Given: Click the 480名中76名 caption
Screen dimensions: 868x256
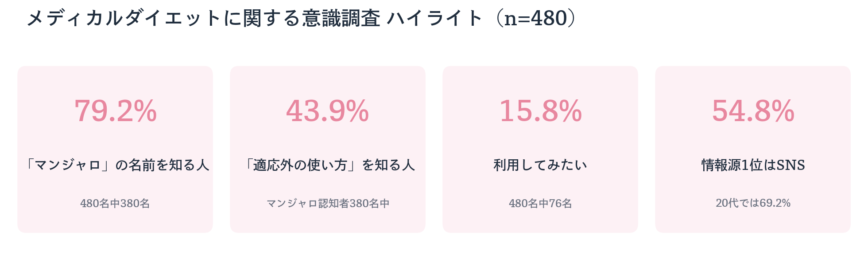Looking at the screenshot, I should pos(540,203).
